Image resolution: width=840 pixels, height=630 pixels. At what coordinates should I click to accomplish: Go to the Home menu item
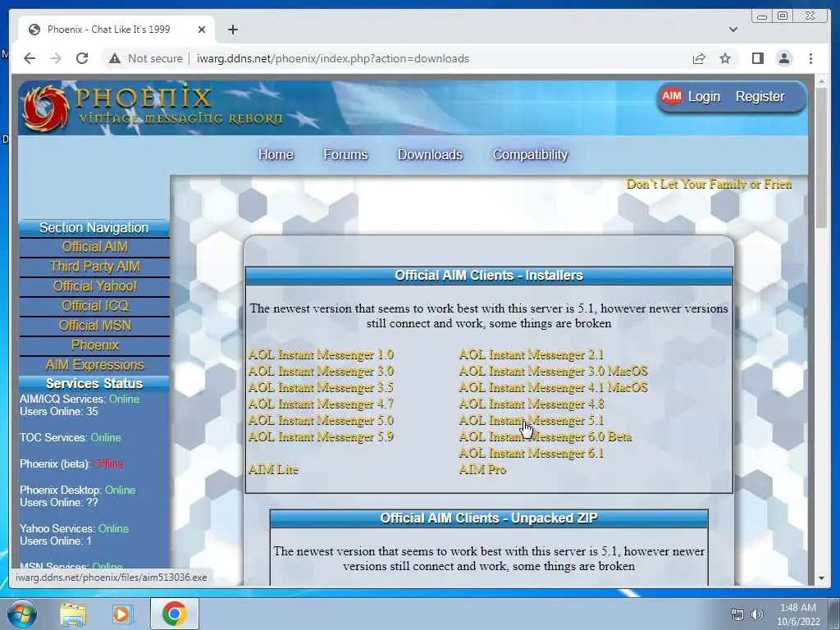click(276, 155)
